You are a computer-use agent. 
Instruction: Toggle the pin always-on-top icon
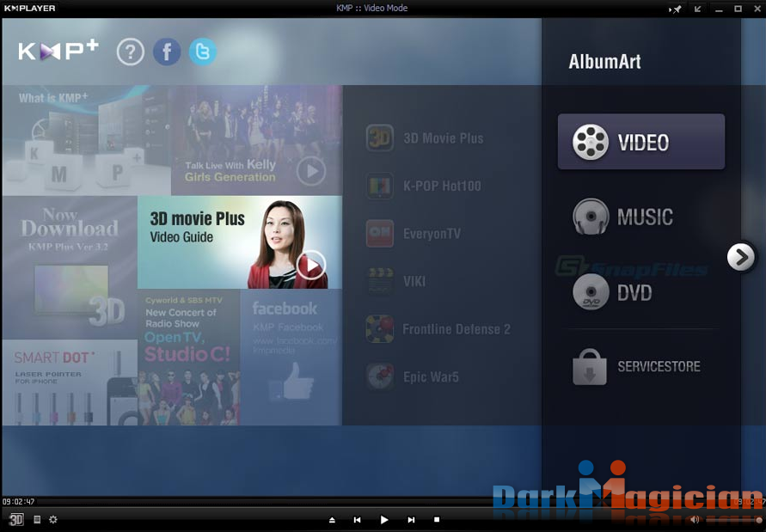click(675, 9)
